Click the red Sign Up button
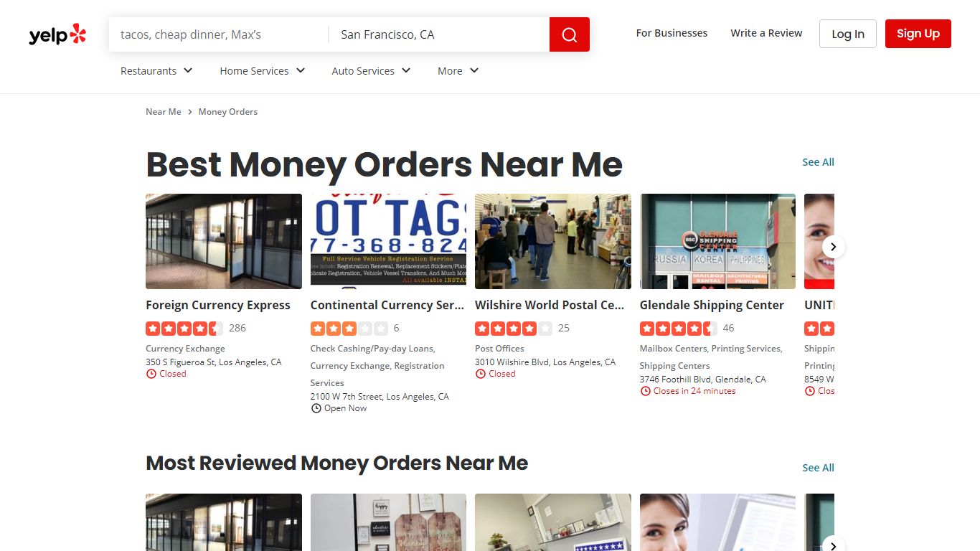Image resolution: width=980 pixels, height=551 pixels. (918, 34)
